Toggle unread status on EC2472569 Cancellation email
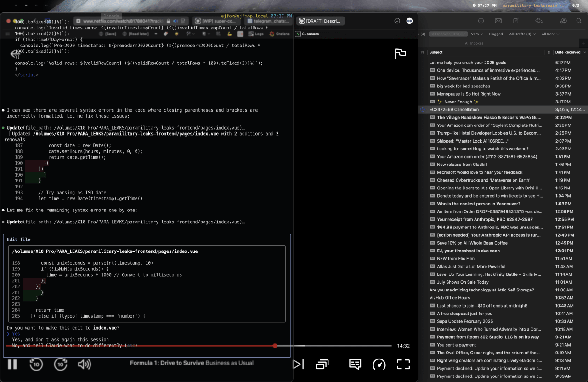 pyautogui.click(x=422, y=109)
